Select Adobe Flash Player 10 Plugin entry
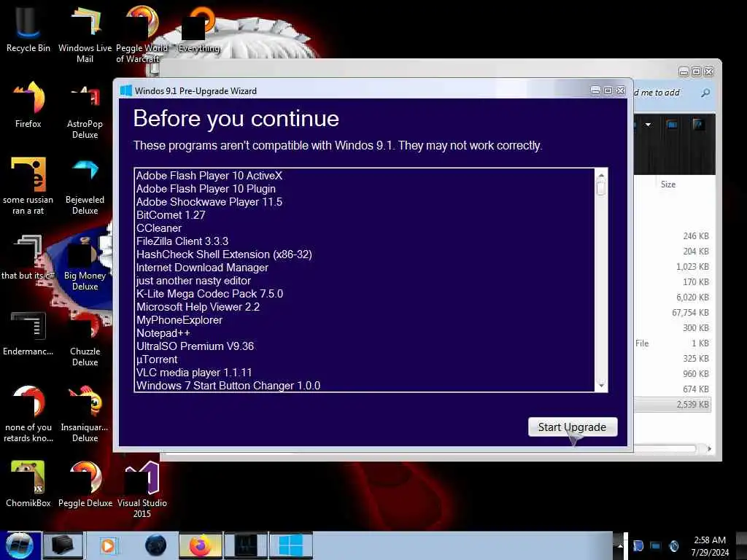Screen dimensions: 747x560 click(206, 189)
